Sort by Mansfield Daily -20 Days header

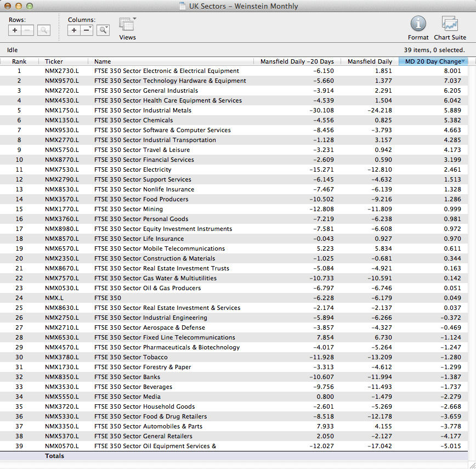coord(296,61)
